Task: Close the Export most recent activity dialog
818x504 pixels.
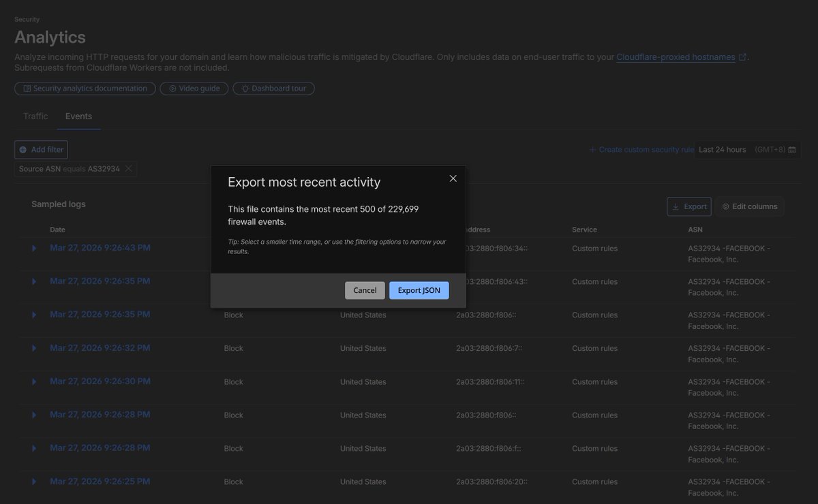Action: [x=453, y=178]
